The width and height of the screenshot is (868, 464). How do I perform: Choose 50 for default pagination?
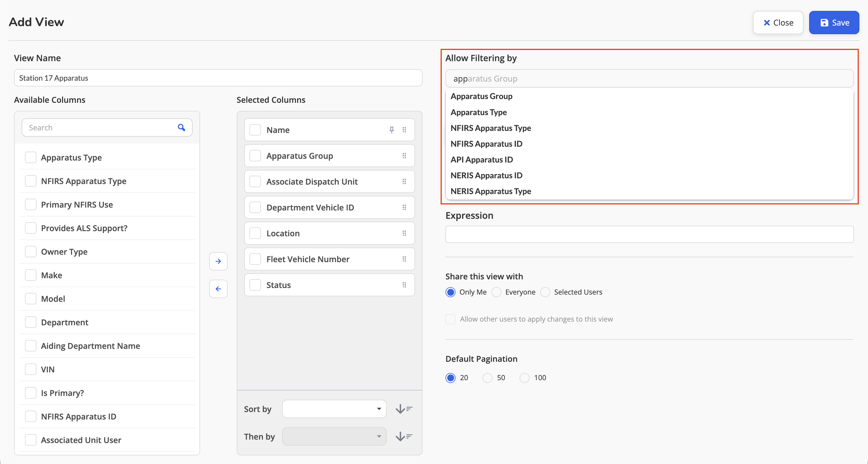coord(487,378)
